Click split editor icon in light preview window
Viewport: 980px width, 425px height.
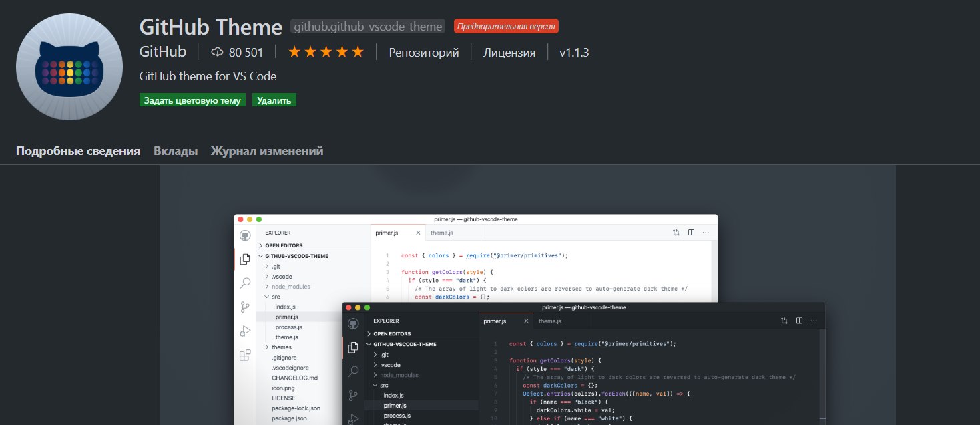(x=691, y=233)
